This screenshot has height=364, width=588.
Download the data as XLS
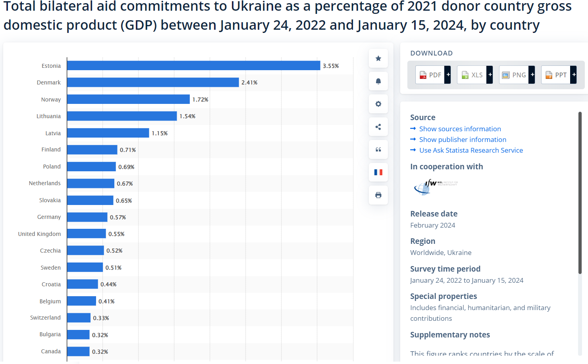pos(472,75)
